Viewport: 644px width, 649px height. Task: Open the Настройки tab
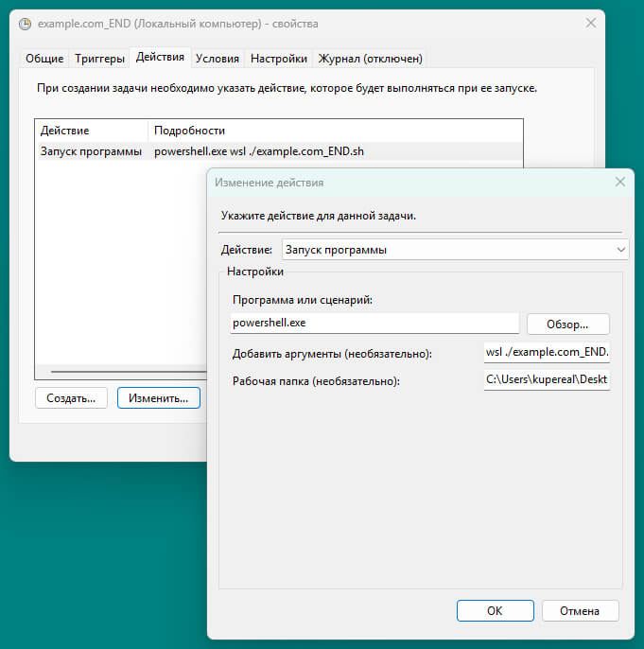point(278,59)
